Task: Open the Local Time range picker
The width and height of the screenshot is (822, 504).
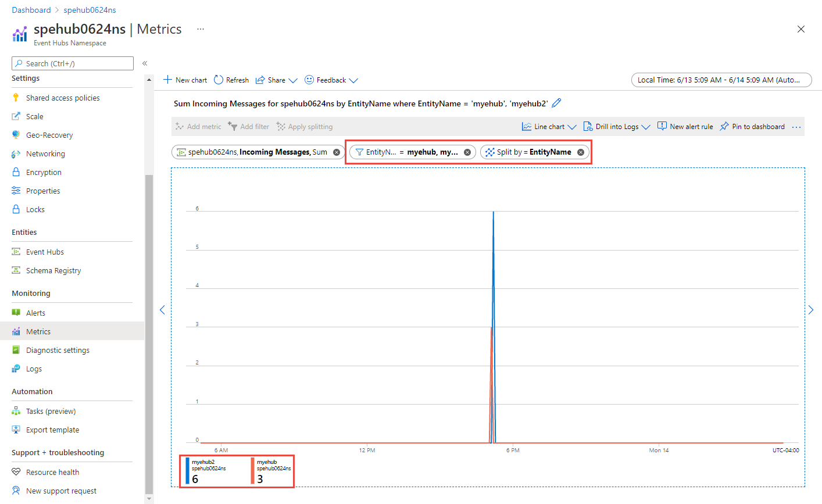Action: 721,80
